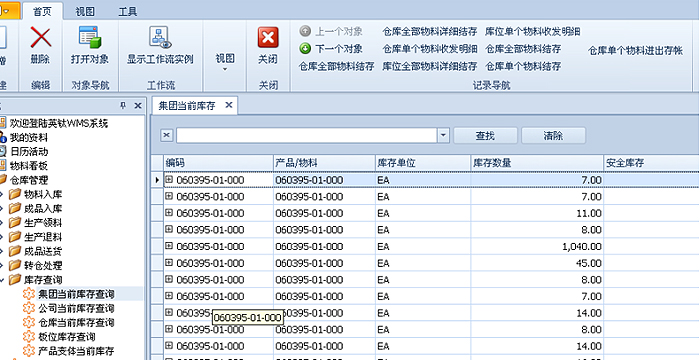Switch to the 工具 ribbon tab

tap(127, 11)
